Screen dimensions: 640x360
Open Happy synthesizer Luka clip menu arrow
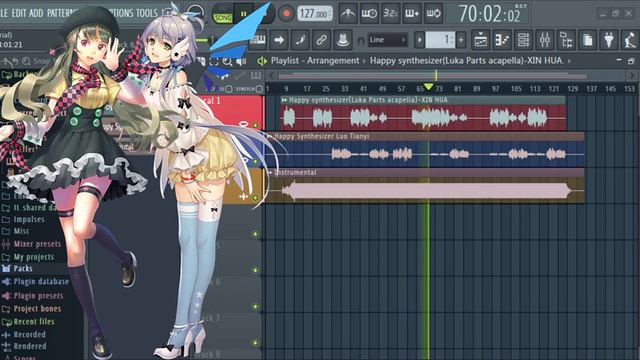(284, 100)
